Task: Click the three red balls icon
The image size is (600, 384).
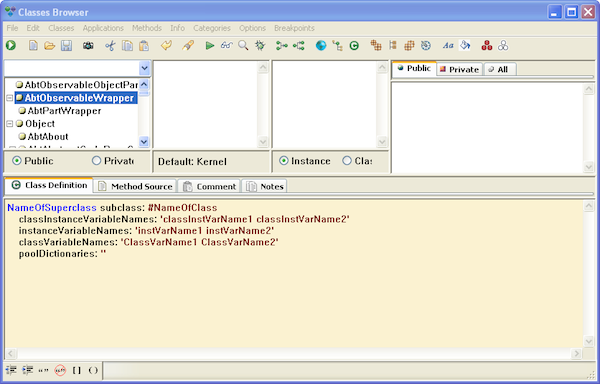Action: pos(487,46)
